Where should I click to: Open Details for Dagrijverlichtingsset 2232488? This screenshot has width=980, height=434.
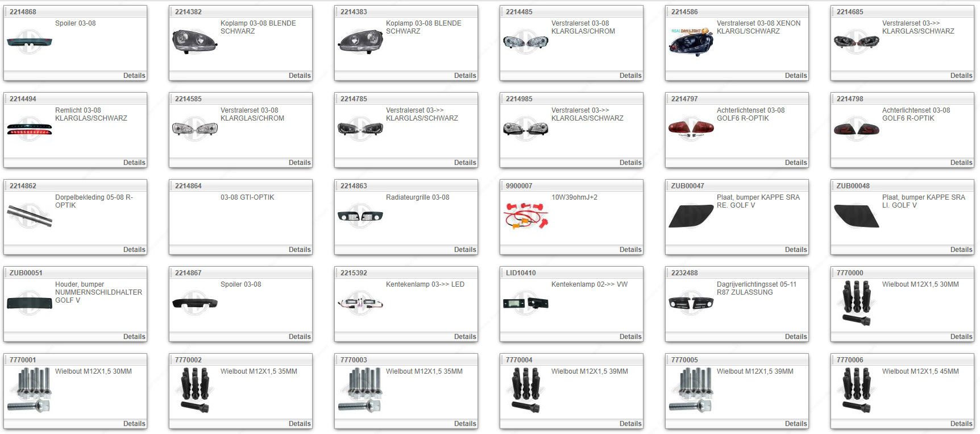click(795, 337)
